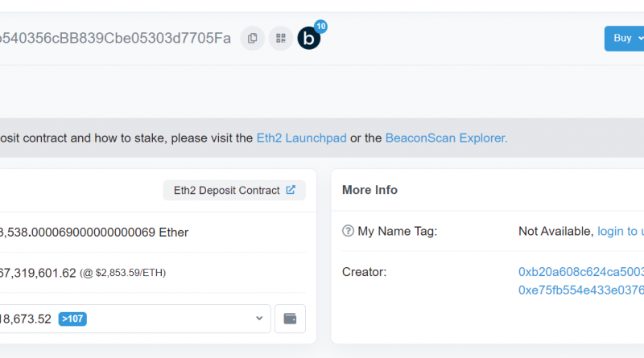Open the wallet icon beside the token dropdown
Screen dimensions: 644x358
290,319
